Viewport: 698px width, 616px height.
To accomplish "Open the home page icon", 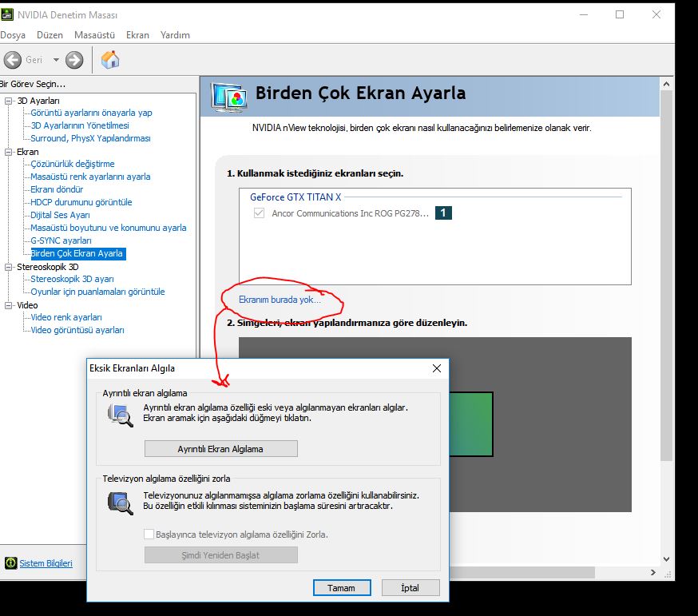I will click(x=110, y=60).
